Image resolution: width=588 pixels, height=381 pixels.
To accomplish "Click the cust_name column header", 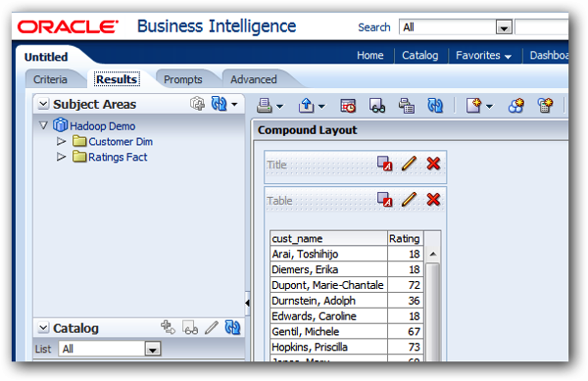I will (329, 238).
